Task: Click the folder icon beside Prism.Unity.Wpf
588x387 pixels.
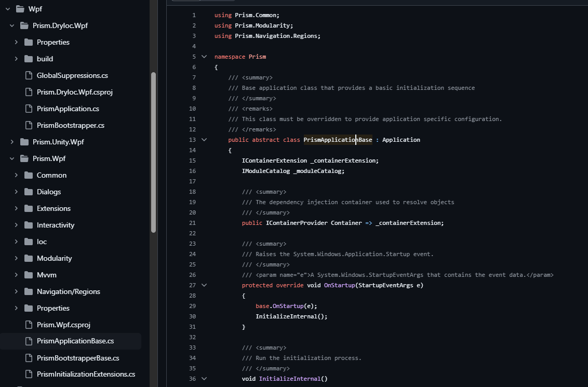Action: coord(24,142)
